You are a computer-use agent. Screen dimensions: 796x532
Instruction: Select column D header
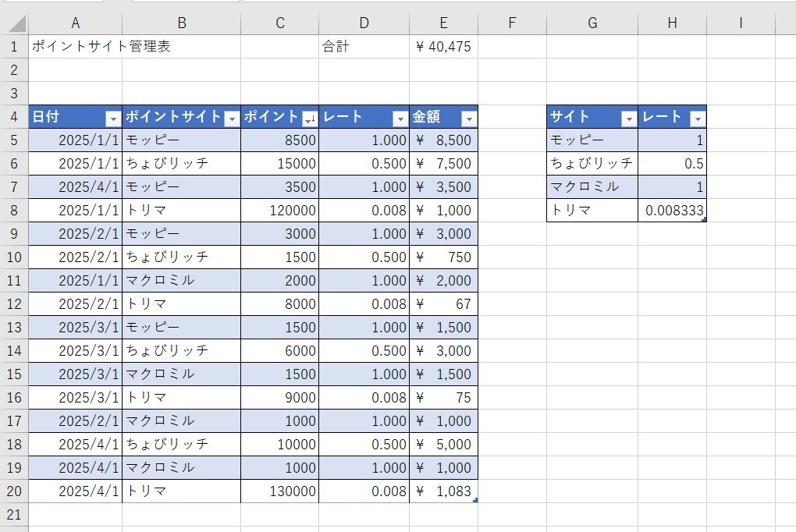pos(364,23)
